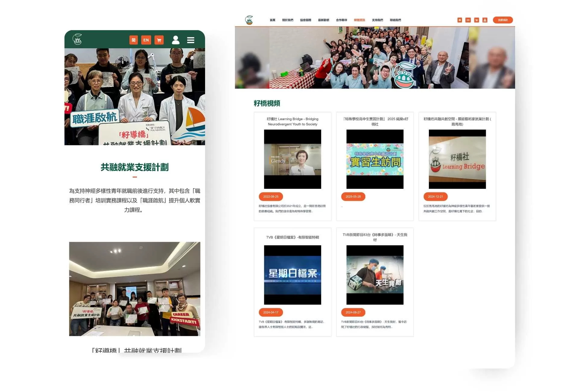
Task: Open the 實習生訪問 video thumbnail
Action: [375, 159]
